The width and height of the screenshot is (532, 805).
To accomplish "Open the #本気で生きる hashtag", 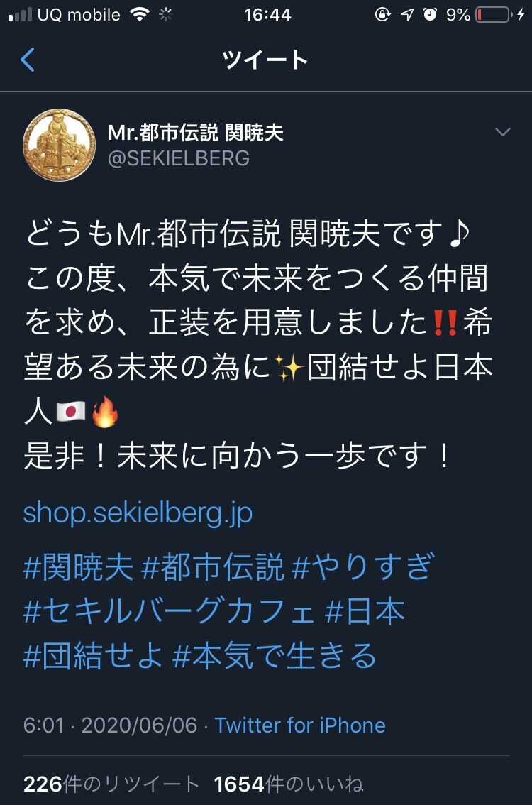I will click(275, 656).
